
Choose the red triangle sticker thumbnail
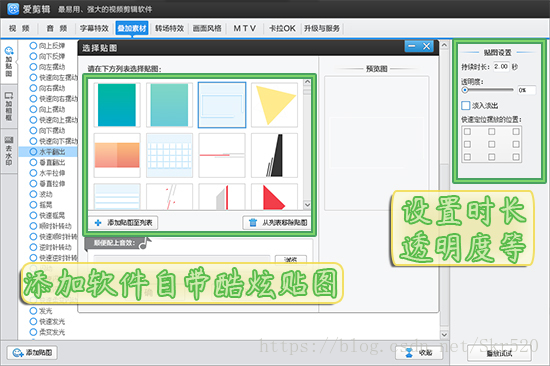tap(274, 197)
